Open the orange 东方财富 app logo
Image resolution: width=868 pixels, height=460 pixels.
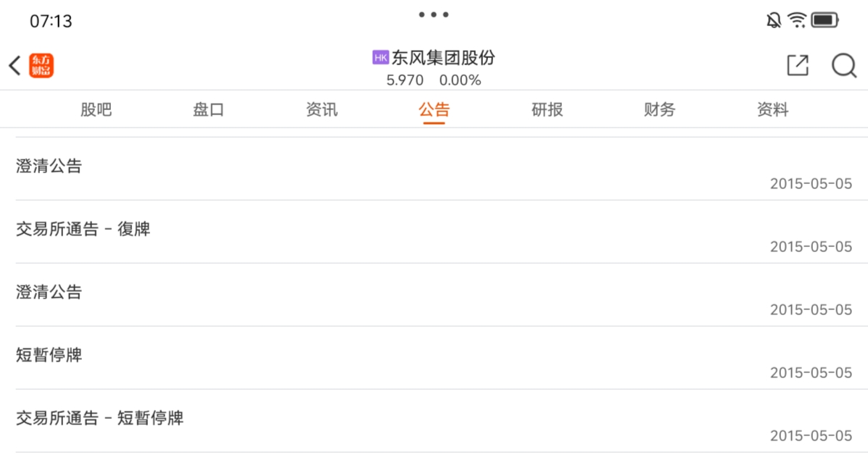point(41,65)
